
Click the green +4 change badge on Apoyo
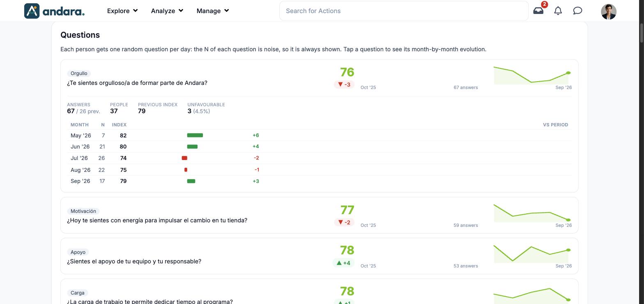(x=343, y=263)
